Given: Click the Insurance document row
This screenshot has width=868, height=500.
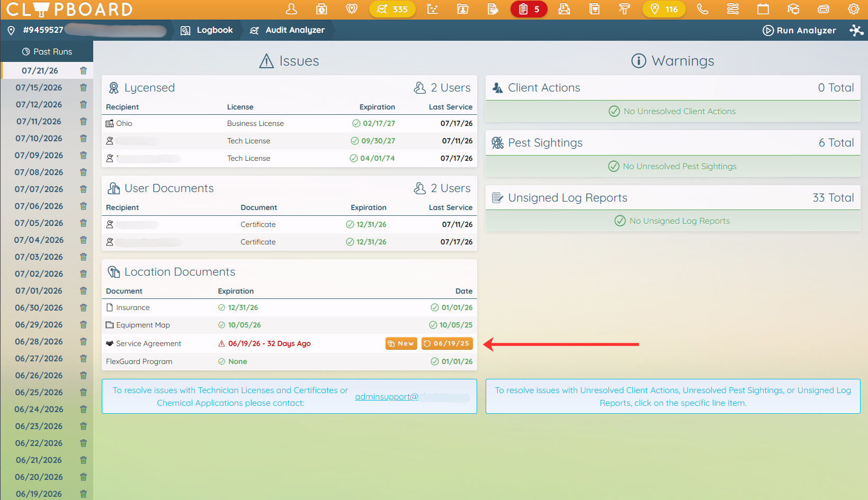Looking at the screenshot, I should pyautogui.click(x=289, y=307).
